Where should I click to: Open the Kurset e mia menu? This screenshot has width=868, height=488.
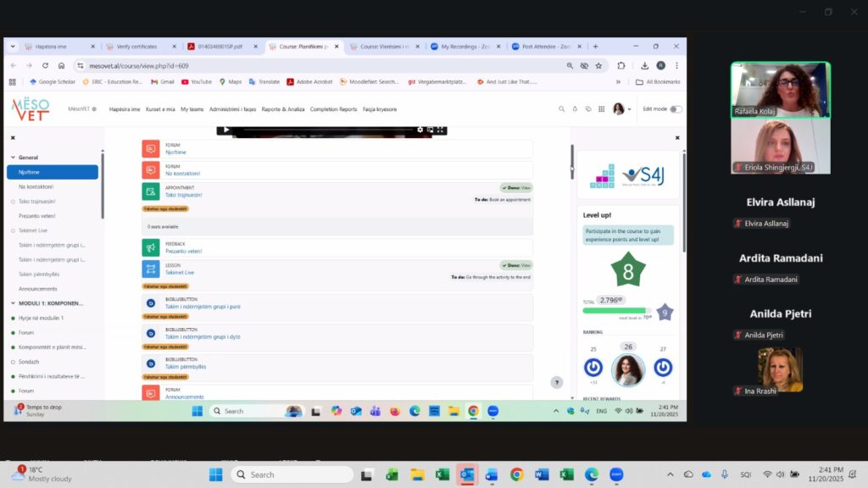160,109
